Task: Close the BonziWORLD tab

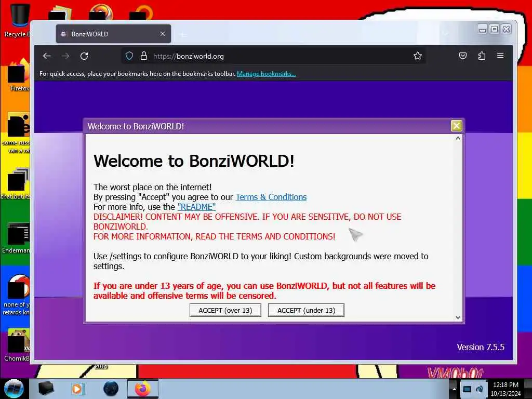Action: coord(163,34)
